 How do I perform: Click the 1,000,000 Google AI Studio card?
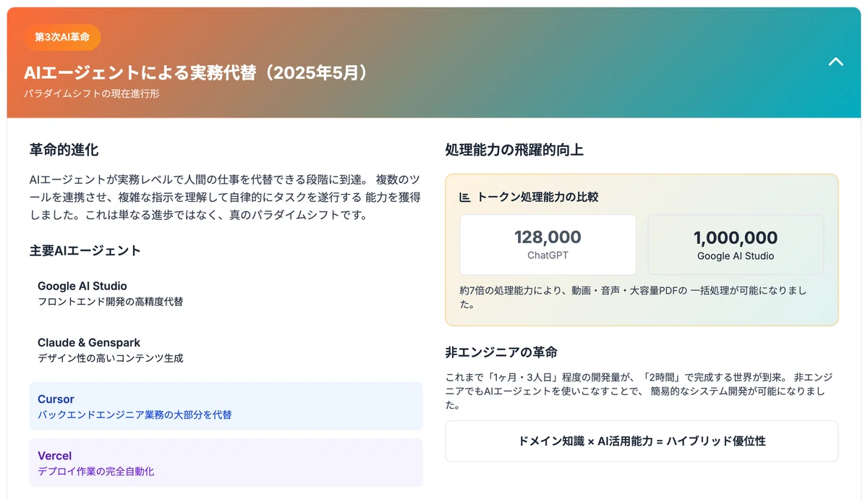736,245
